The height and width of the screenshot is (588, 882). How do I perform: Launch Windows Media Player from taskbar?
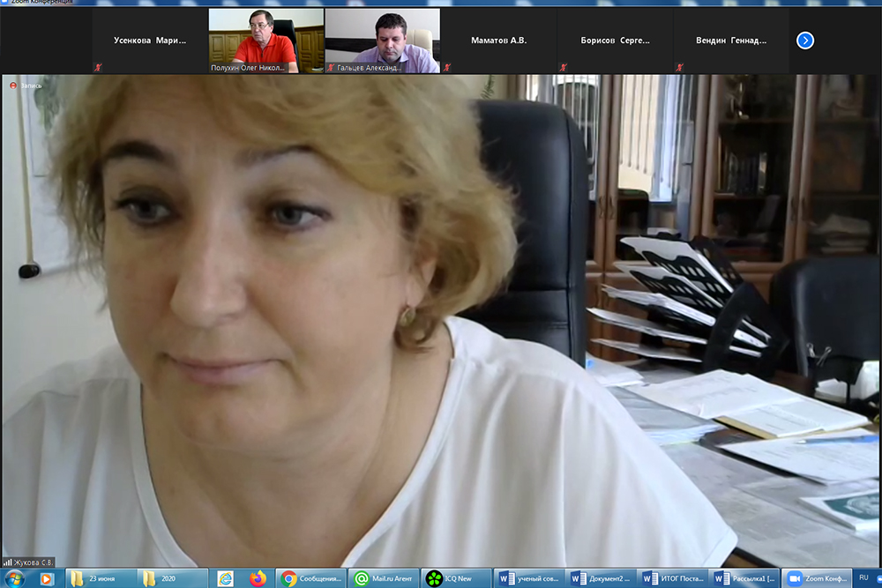click(46, 578)
